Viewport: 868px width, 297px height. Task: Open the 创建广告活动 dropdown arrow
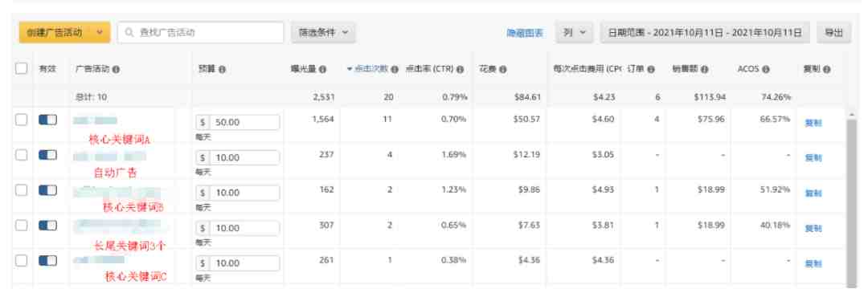click(100, 33)
